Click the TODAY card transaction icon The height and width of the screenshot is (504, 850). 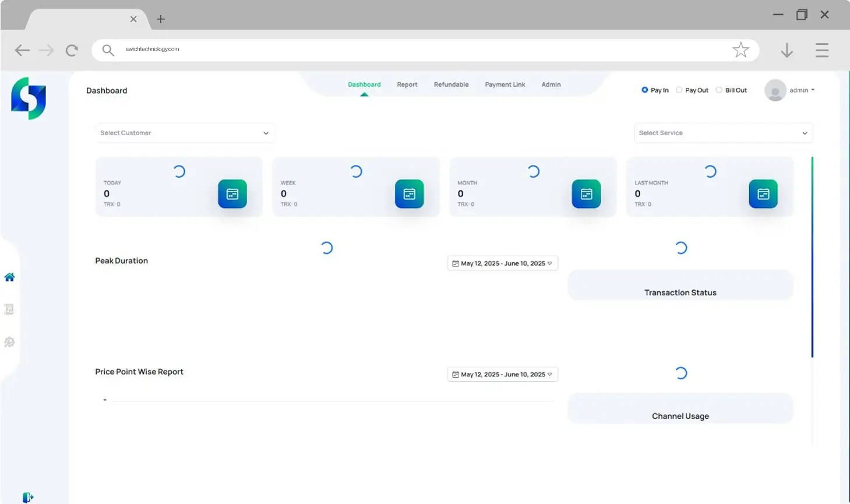click(x=232, y=194)
